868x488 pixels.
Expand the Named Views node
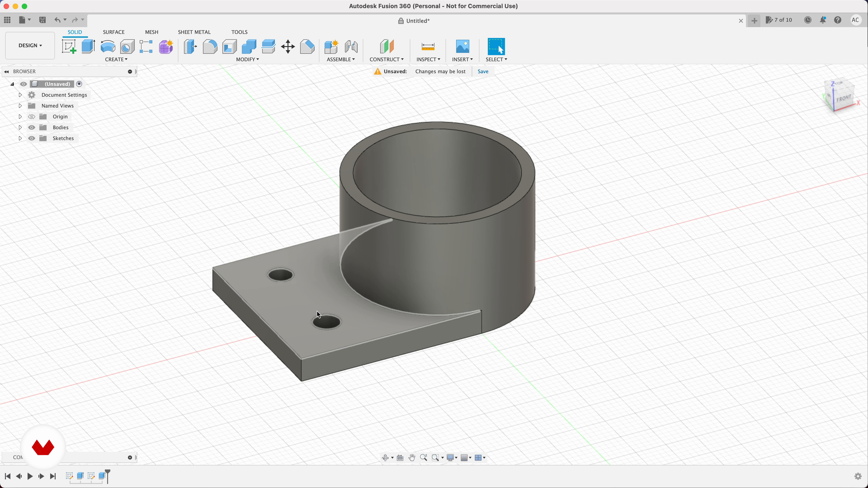(x=20, y=106)
